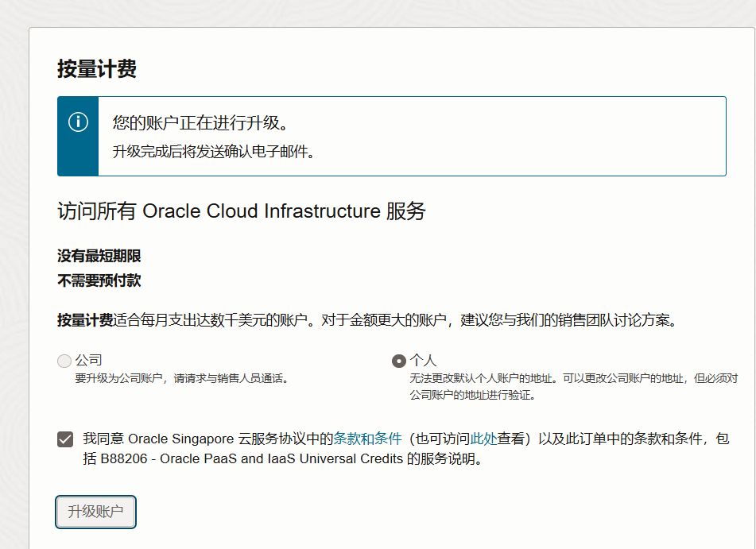756x549 pixels.
Task: Click the 无法更改默认个人账户的地址 description
Action: [x=574, y=387]
